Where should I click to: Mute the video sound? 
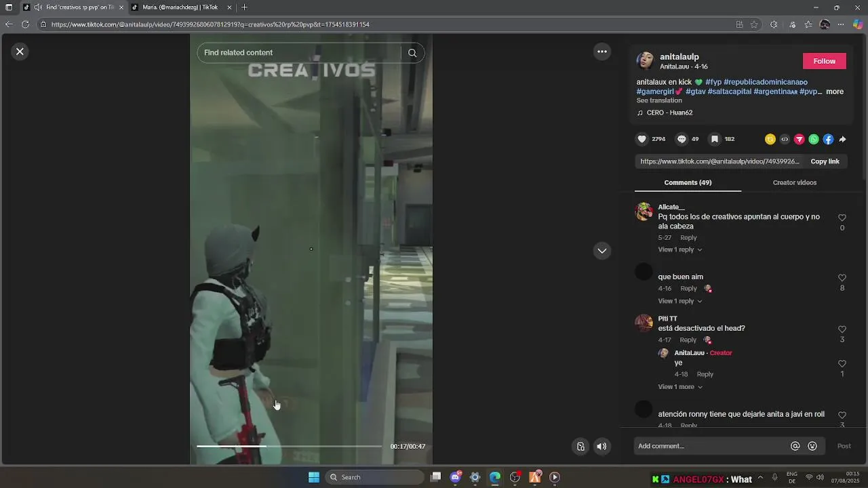pos(601,446)
